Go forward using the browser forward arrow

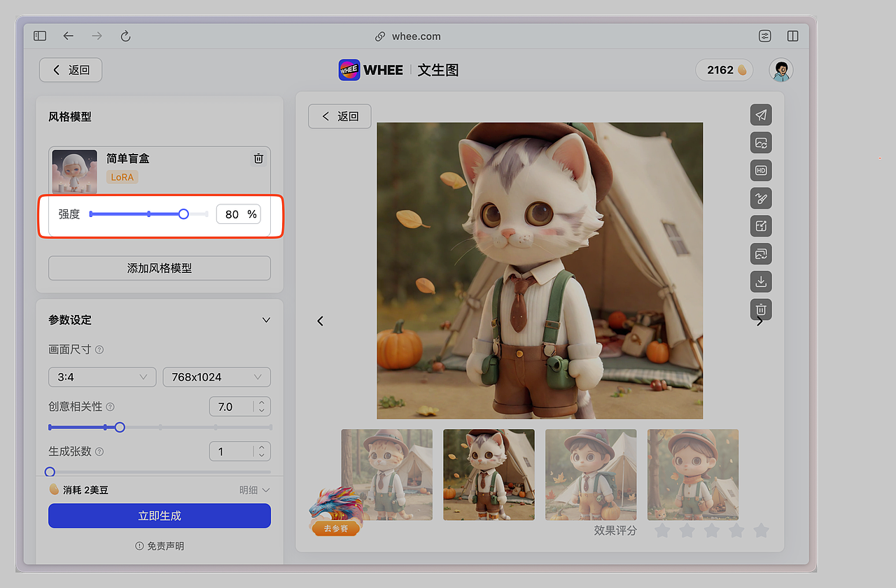(x=97, y=36)
